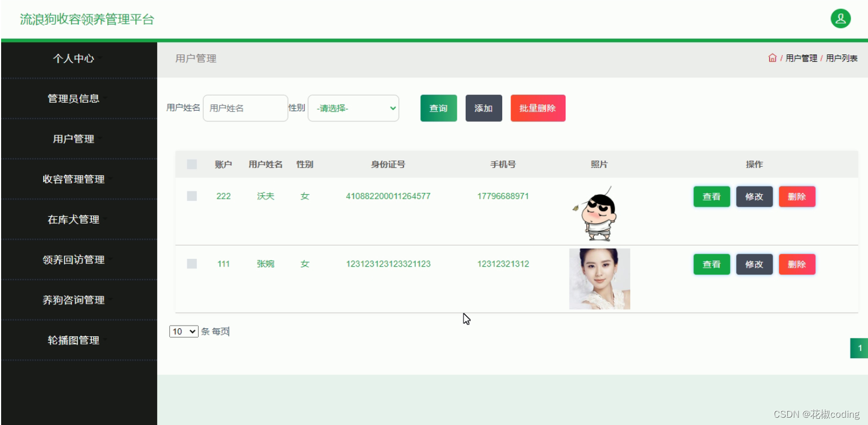Click the user avatar icon top right

(x=840, y=18)
